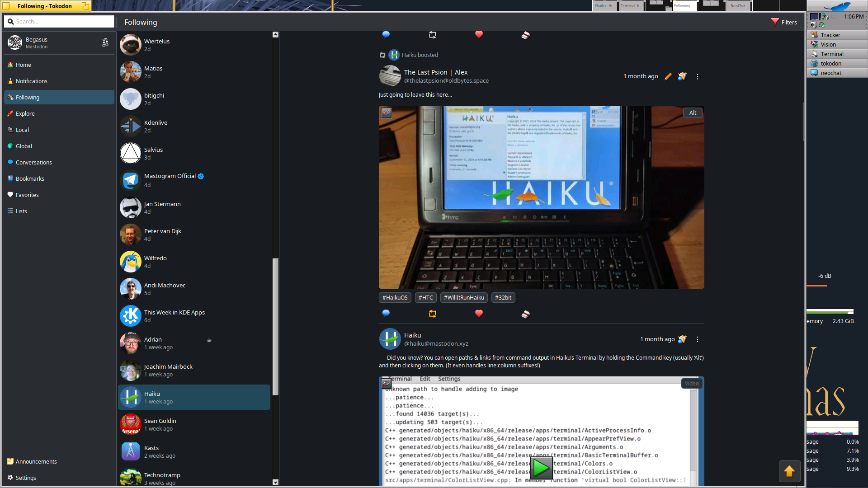The image size is (868, 488).
Task: Click the #HaikuOS hashtag
Action: (x=395, y=298)
